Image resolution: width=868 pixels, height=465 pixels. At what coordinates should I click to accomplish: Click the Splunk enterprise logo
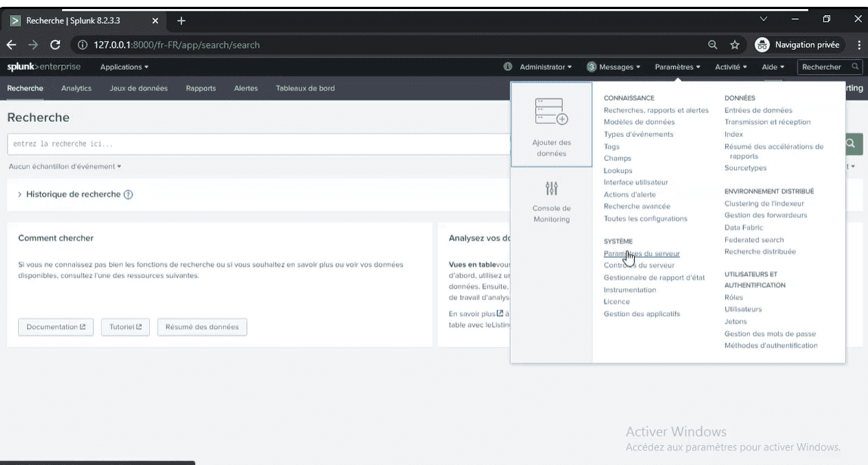44,67
